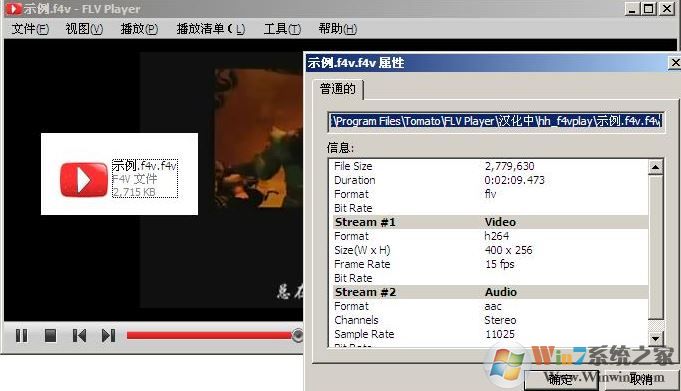Click the seek slider handle knob
681x391 pixels.
coord(298,335)
